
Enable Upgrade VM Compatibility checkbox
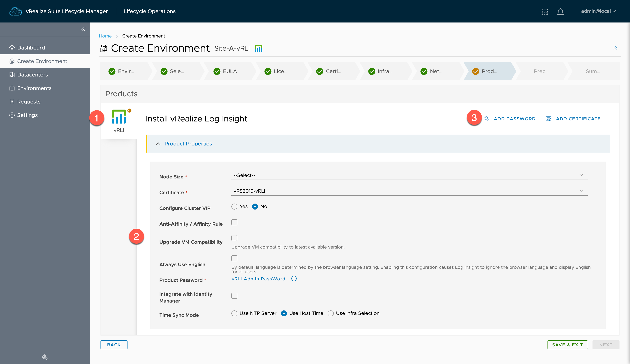(x=234, y=238)
